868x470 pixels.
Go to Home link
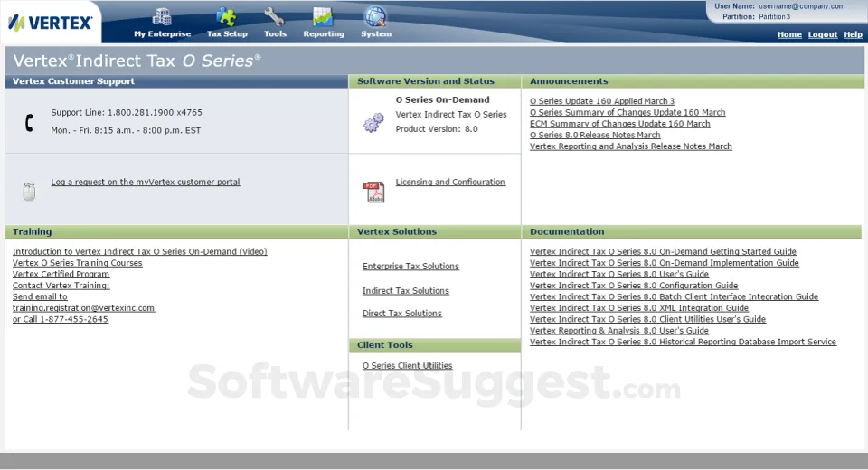[x=789, y=34]
